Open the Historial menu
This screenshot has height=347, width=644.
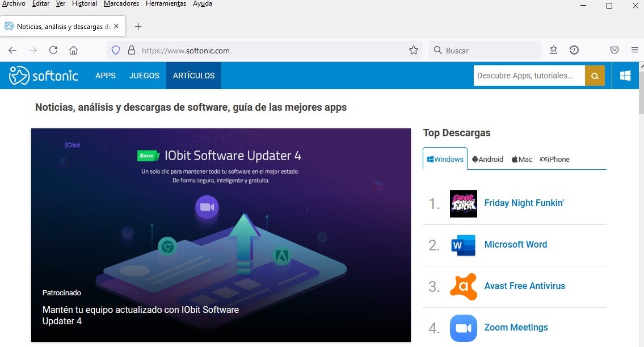pos(84,4)
